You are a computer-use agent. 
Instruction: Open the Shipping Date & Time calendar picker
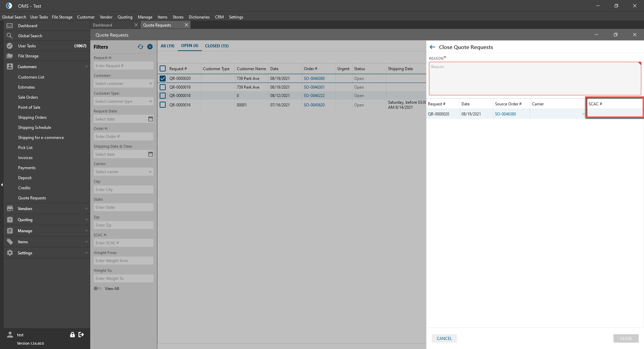pos(151,154)
